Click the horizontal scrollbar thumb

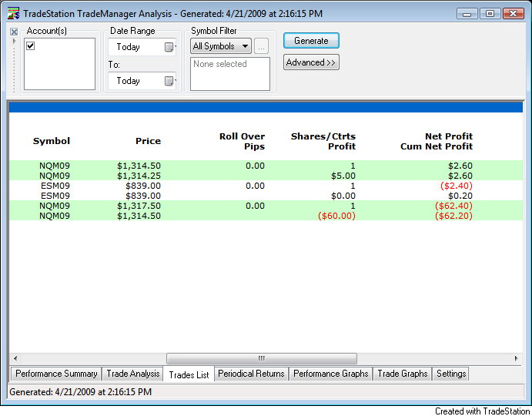(262, 358)
